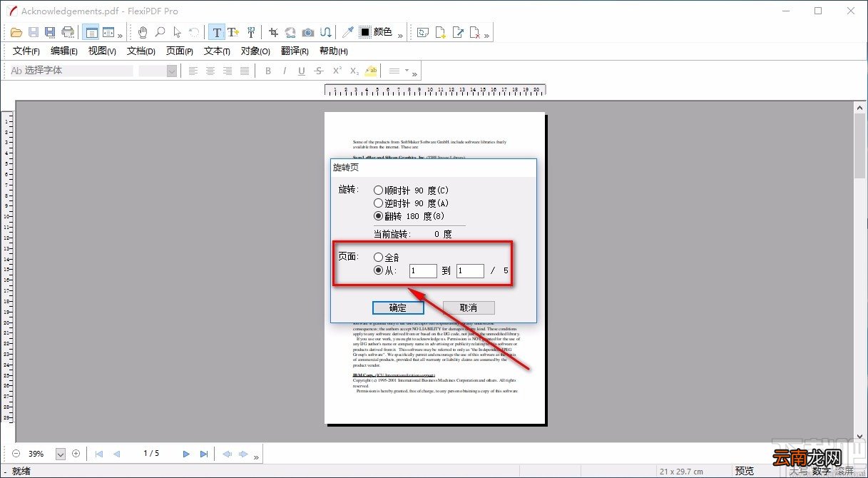Image resolution: width=868 pixels, height=478 pixels.
Task: Expand the navigation bar overflow chevron
Action: tap(256, 457)
